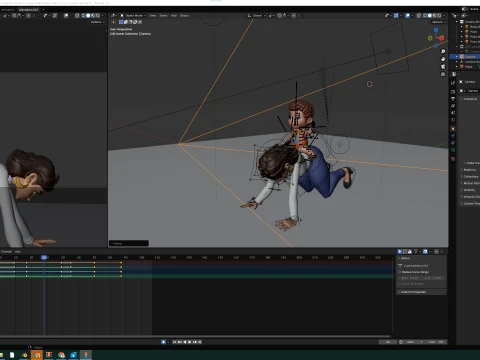Open the Object menu in viewport header
The height and width of the screenshot is (360, 480).
(184, 15)
